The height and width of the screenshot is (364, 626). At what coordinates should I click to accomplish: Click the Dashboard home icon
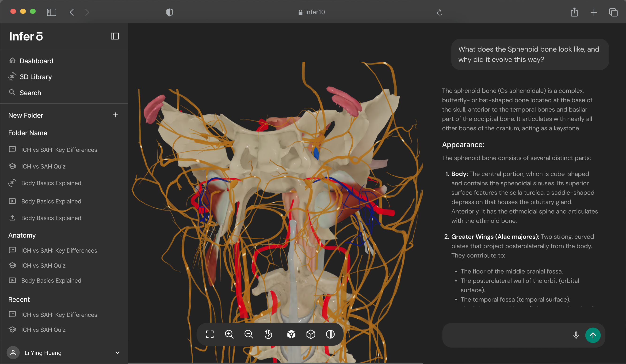pyautogui.click(x=12, y=60)
